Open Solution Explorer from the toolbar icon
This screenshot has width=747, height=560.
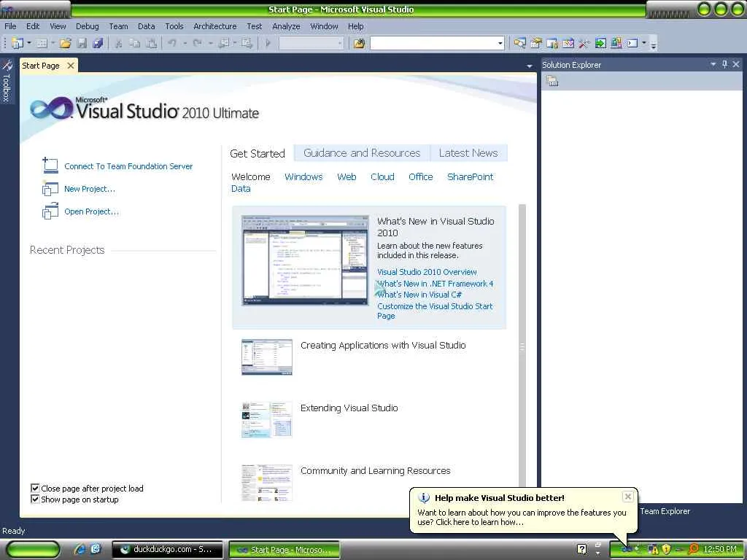coord(519,43)
